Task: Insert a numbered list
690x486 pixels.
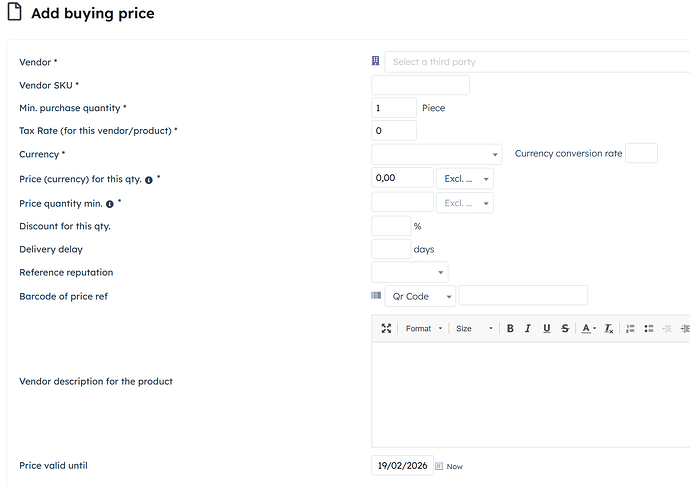Action: (630, 328)
